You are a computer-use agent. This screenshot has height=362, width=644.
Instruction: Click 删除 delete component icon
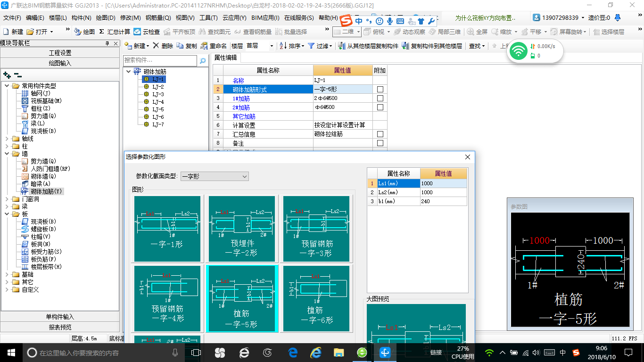click(x=156, y=46)
